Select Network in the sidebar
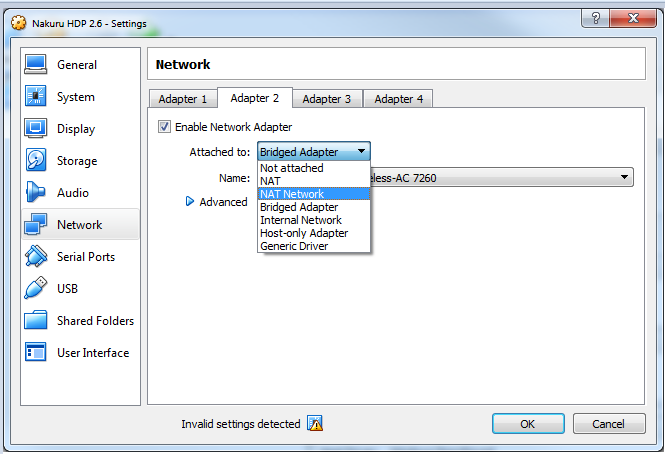The width and height of the screenshot is (665, 454). point(81,224)
